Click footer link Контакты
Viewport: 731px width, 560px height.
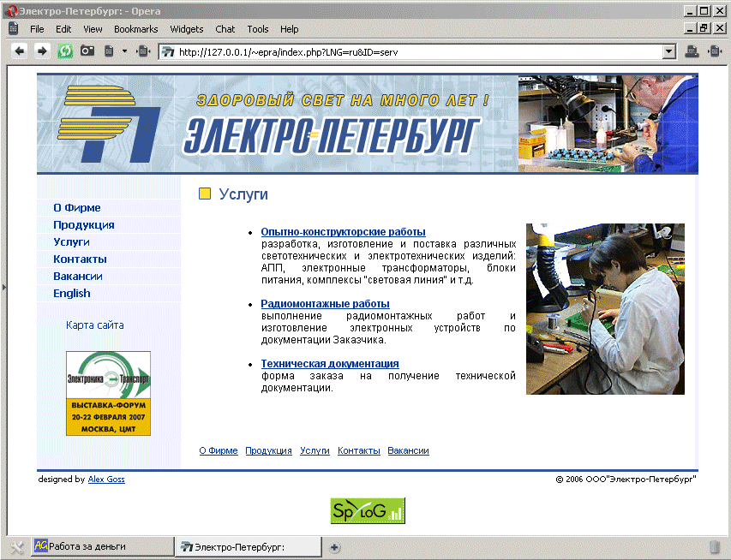click(x=358, y=450)
